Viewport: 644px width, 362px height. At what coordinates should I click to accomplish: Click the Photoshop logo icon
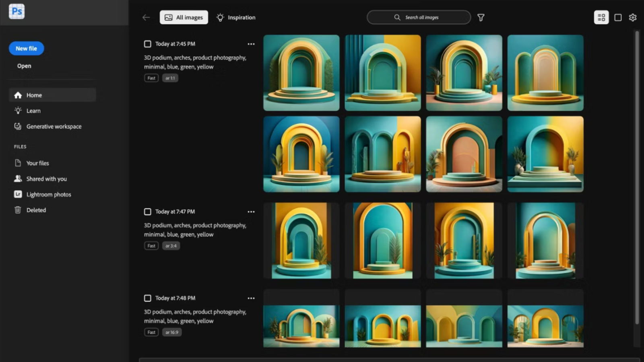[16, 11]
